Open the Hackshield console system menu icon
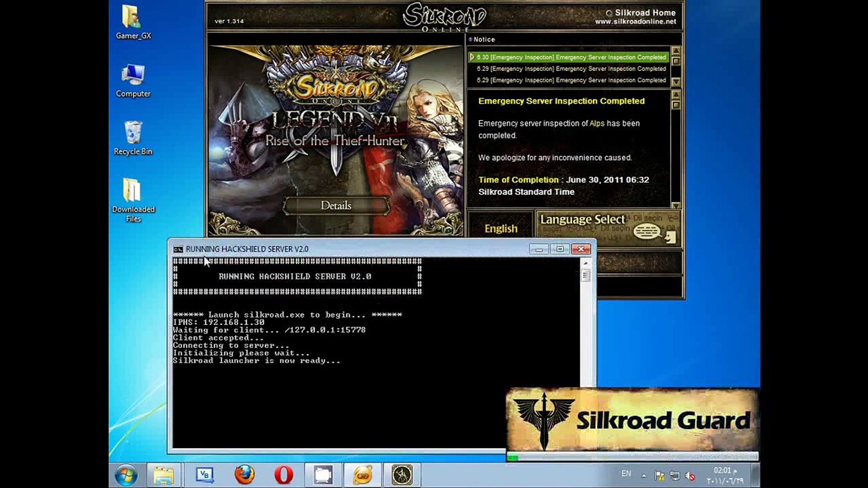 [x=178, y=249]
